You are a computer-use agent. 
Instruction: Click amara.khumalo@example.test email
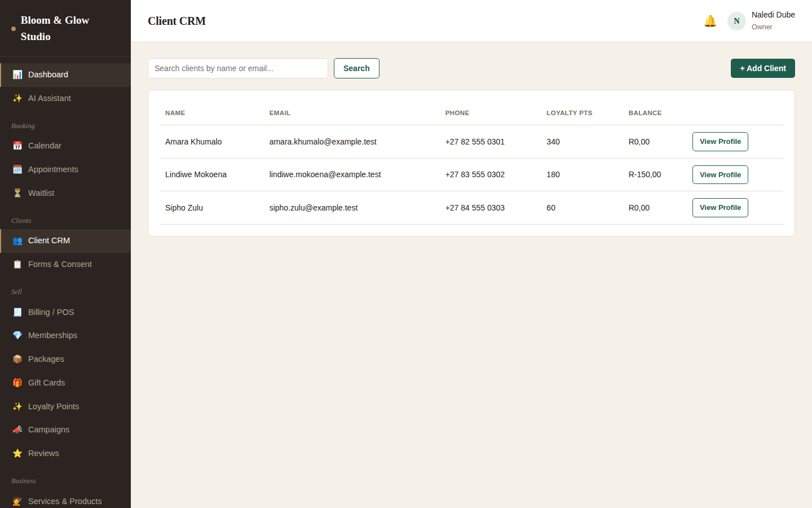tap(323, 142)
